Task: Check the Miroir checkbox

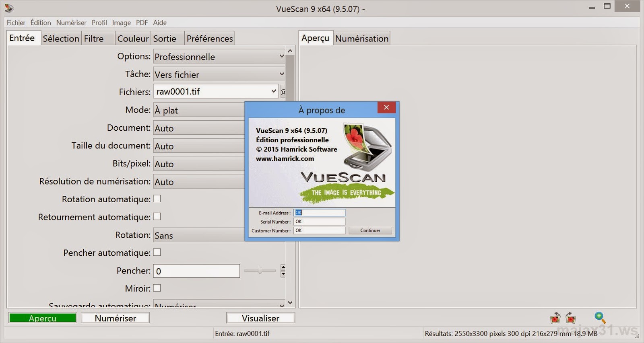Action: point(157,288)
